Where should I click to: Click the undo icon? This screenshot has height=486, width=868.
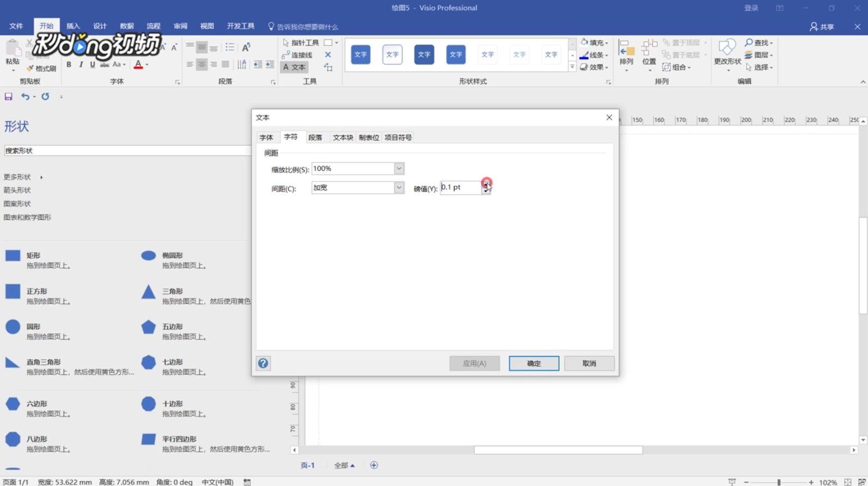pos(25,96)
